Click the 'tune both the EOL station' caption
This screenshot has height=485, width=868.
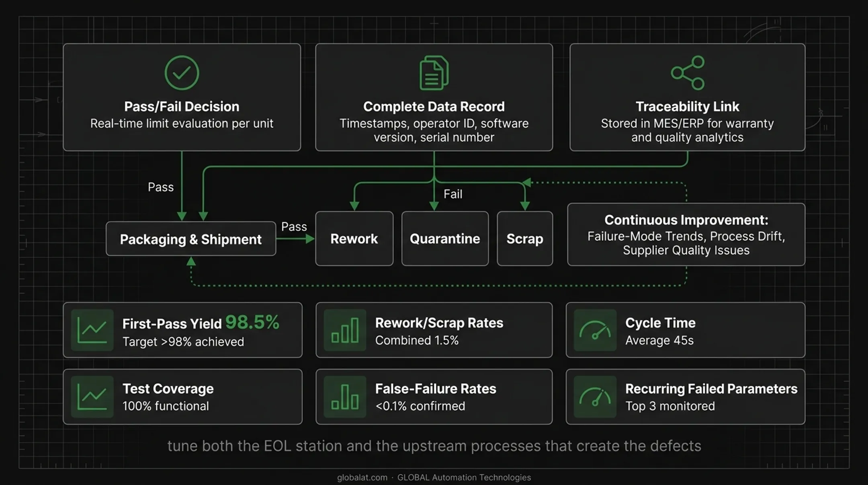434,446
